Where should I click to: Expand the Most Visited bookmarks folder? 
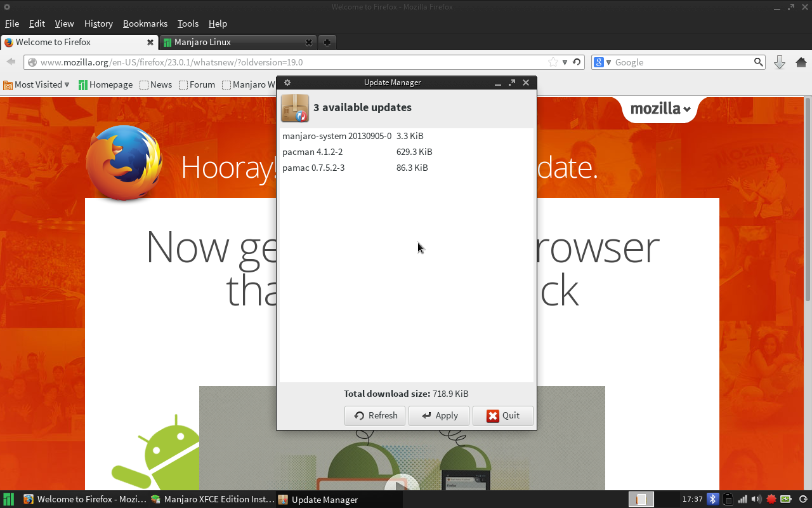[36, 84]
